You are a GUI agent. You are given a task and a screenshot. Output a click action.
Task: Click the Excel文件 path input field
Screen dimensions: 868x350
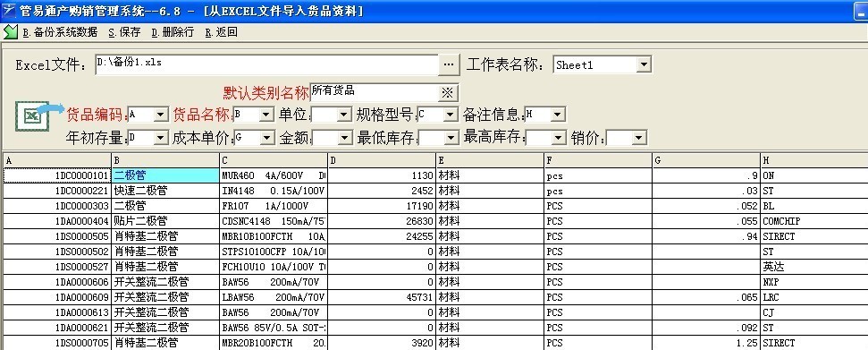pos(266,64)
